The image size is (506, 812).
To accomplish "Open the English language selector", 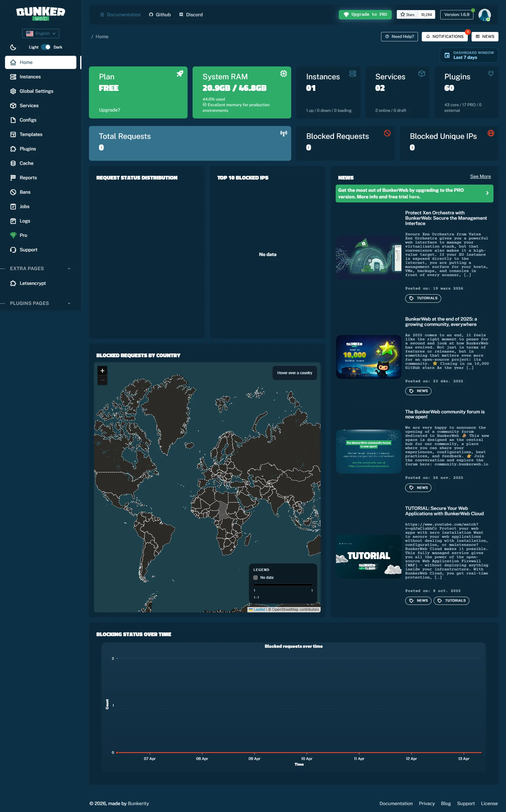I will click(x=40, y=33).
